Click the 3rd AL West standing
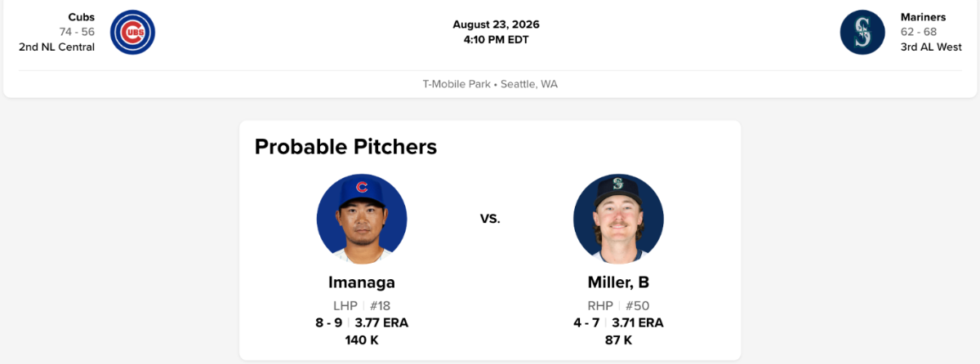This screenshot has height=364, width=980. pos(931,47)
